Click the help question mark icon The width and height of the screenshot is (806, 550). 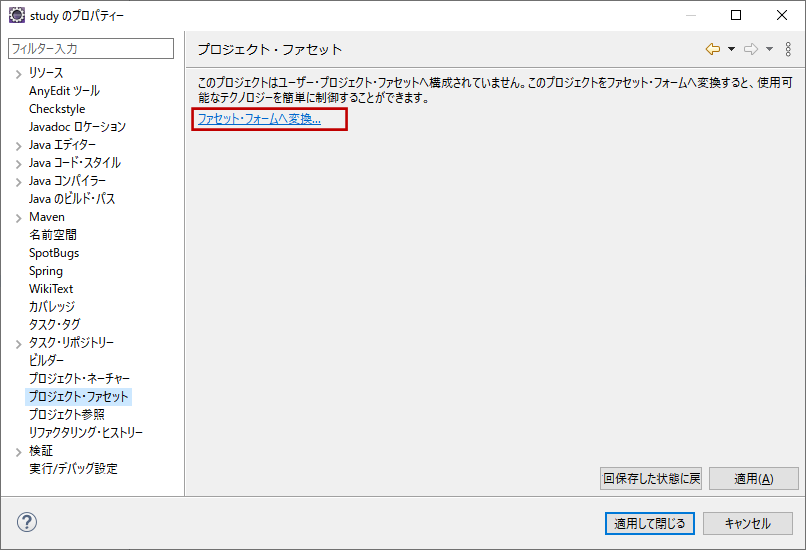point(27,522)
